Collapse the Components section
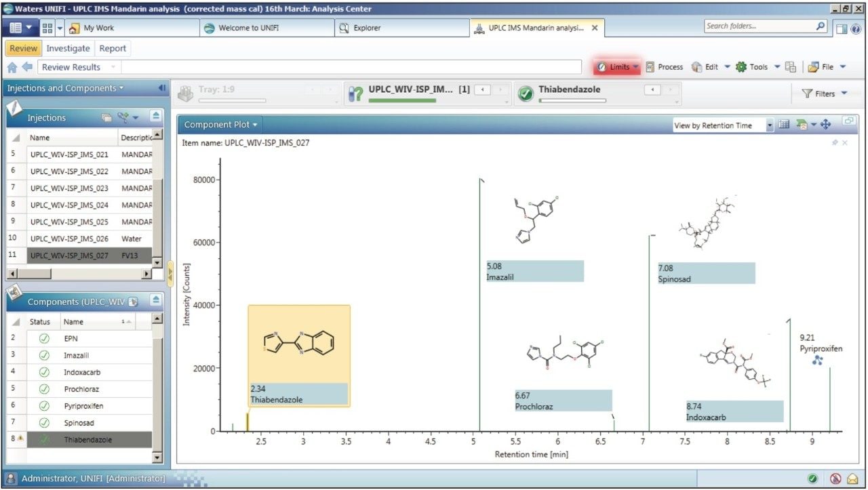The image size is (868, 490). pyautogui.click(x=155, y=300)
